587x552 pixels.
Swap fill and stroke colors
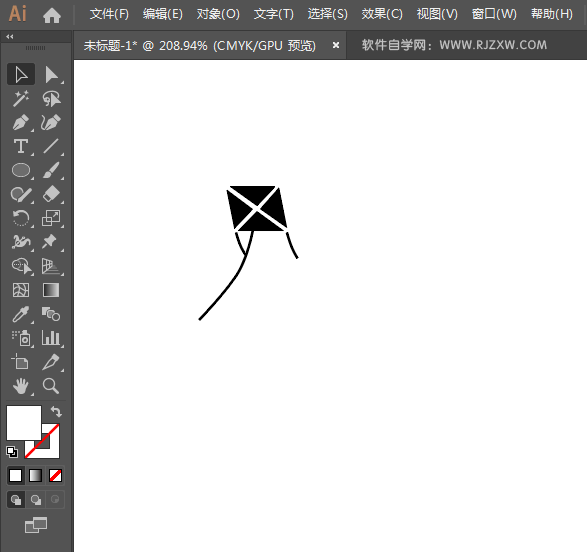(x=56, y=412)
